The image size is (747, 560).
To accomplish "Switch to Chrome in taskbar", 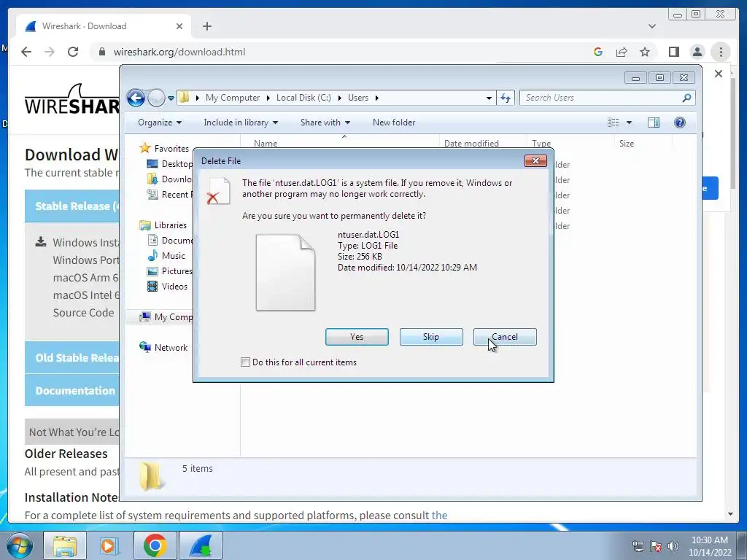I will (155, 545).
